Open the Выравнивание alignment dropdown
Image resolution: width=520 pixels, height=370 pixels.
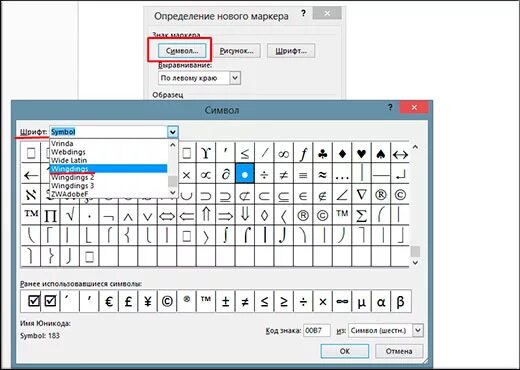coord(235,78)
